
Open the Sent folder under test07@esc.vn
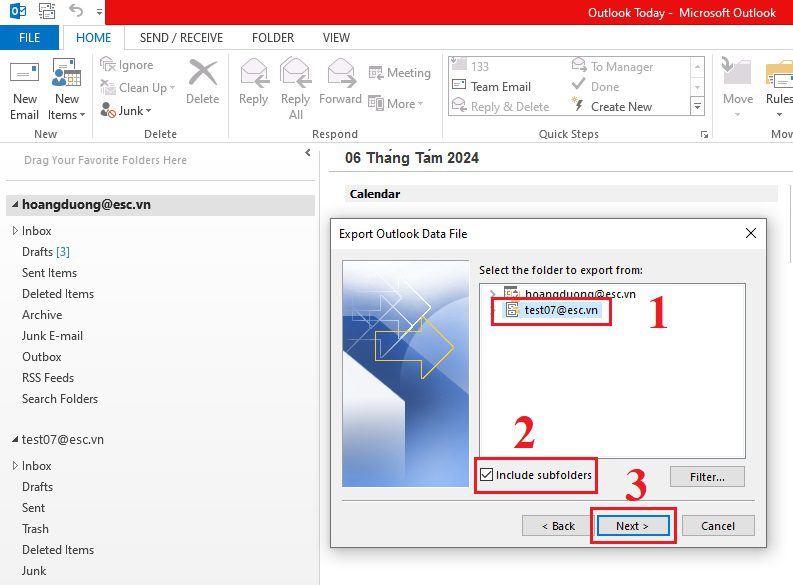(x=33, y=508)
